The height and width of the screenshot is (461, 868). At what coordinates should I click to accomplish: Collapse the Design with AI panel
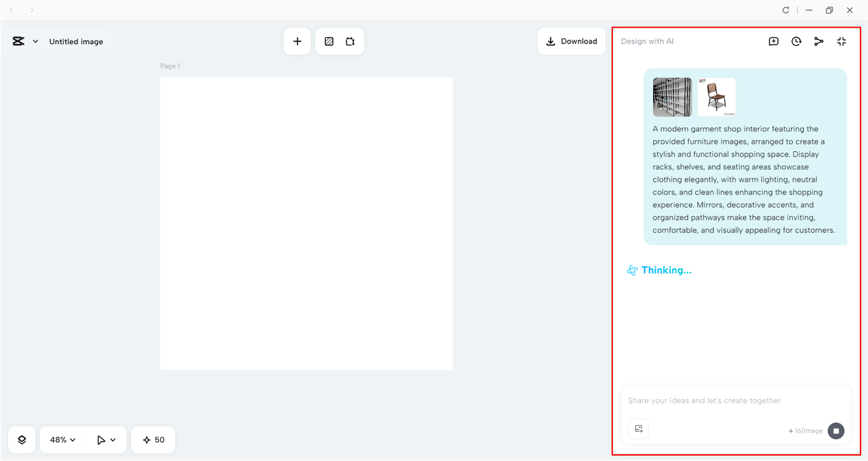click(841, 41)
